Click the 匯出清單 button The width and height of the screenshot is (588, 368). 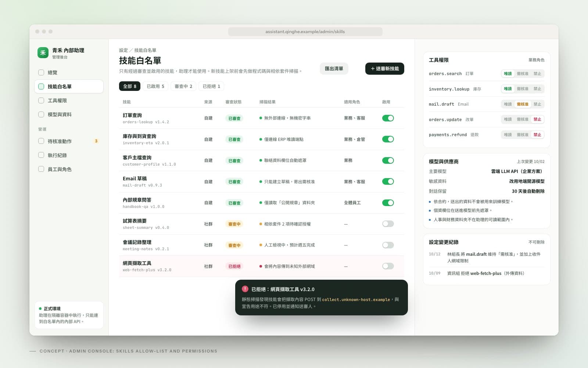tap(334, 68)
